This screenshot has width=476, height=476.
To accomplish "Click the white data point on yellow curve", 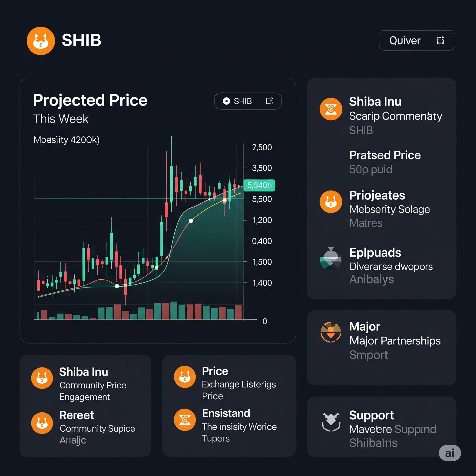I will click(191, 221).
